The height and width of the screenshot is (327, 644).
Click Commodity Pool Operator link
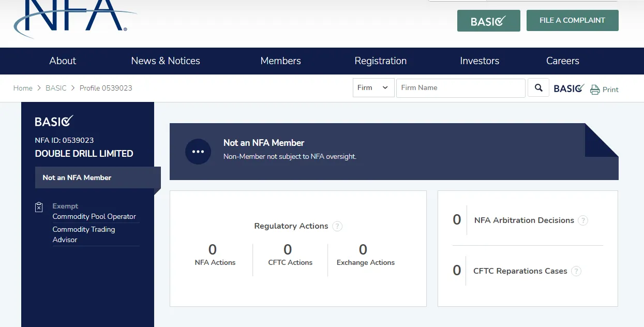coord(94,216)
